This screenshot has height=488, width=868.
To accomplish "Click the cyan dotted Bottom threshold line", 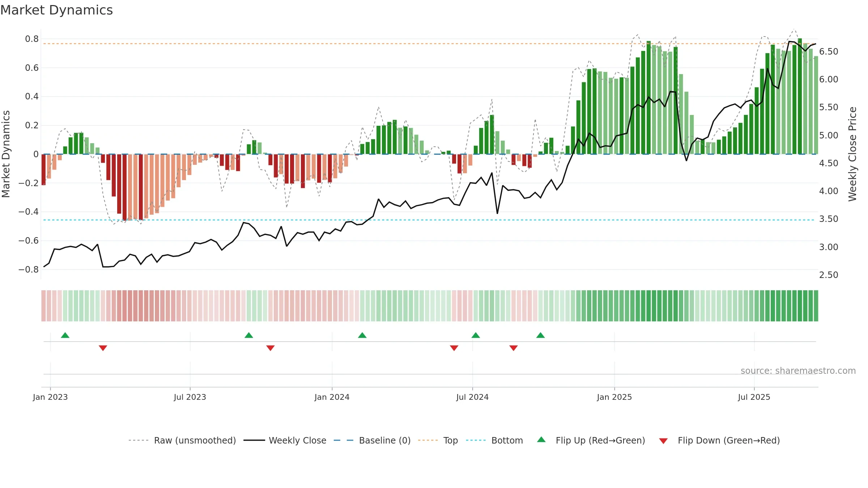I will (429, 220).
